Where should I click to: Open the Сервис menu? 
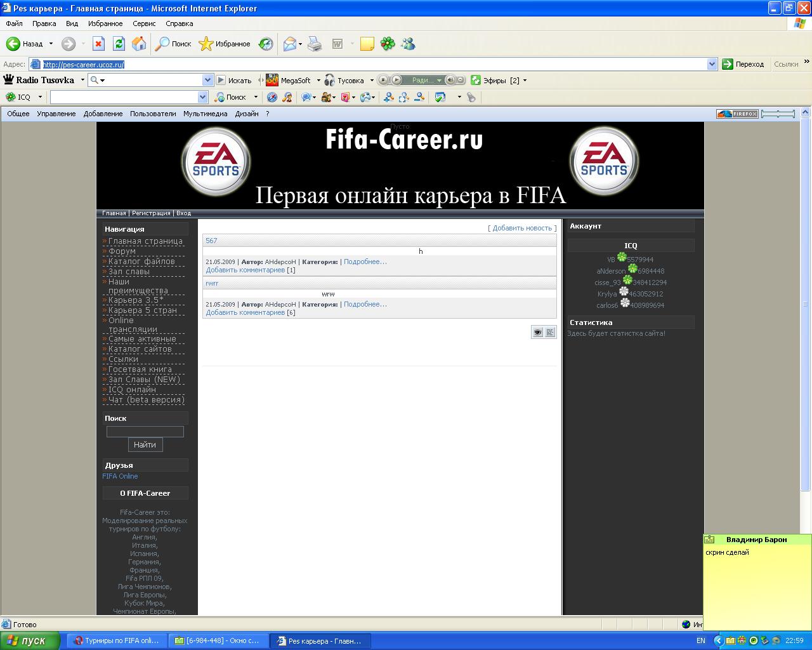click(144, 23)
